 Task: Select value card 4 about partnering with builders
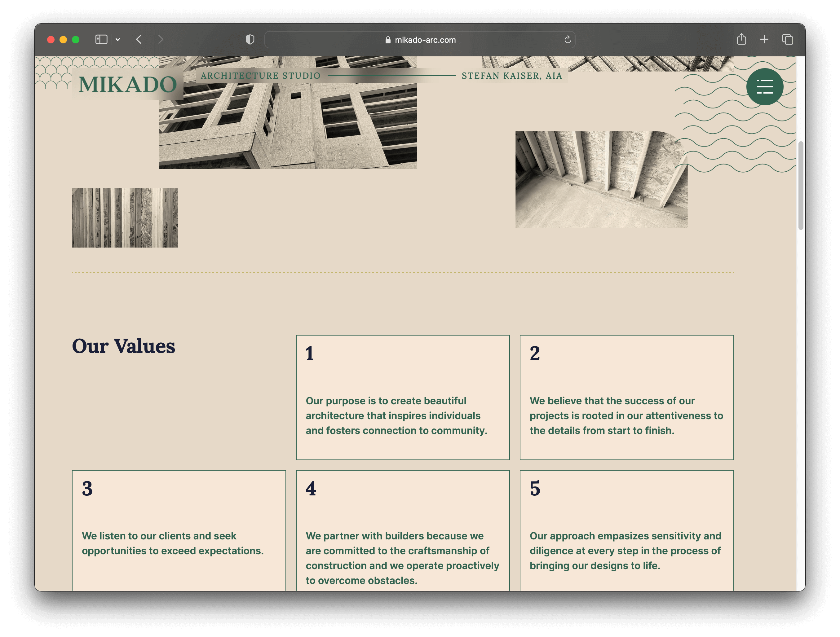click(x=403, y=530)
